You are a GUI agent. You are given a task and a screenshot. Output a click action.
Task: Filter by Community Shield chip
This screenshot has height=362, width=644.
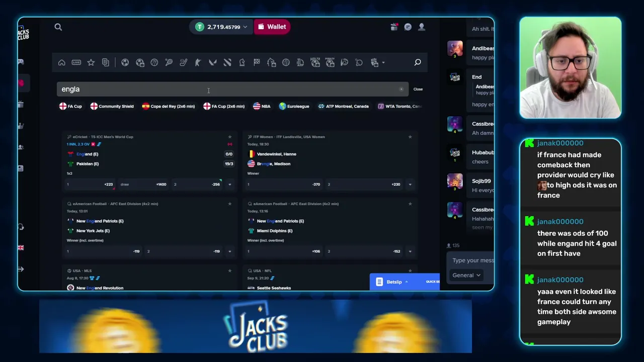coord(112,106)
